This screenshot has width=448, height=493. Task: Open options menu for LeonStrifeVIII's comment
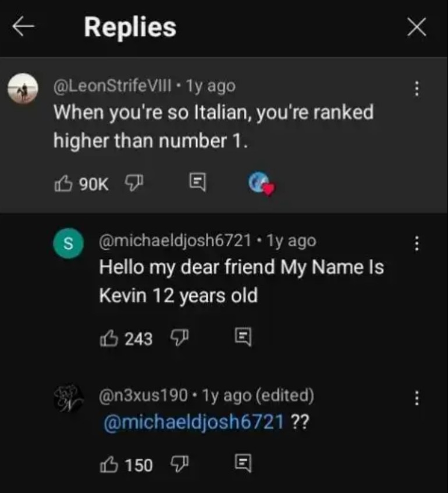415,88
